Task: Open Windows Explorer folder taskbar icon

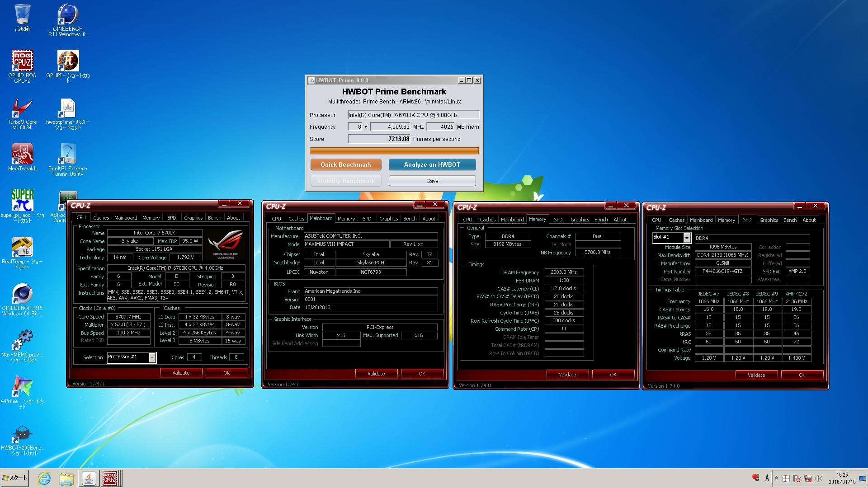Action: [x=66, y=479]
